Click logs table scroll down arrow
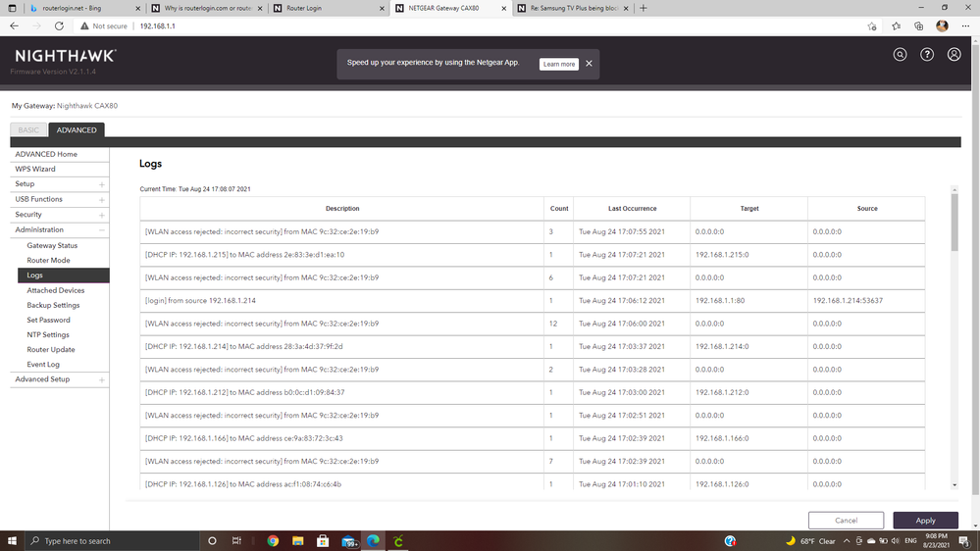 pyautogui.click(x=954, y=484)
